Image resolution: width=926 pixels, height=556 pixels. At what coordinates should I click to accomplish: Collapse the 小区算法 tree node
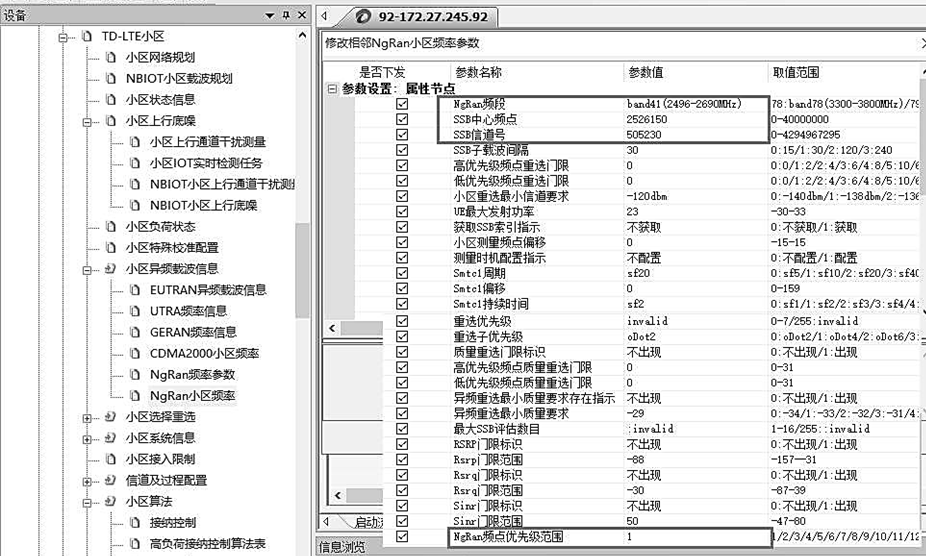coord(87,503)
